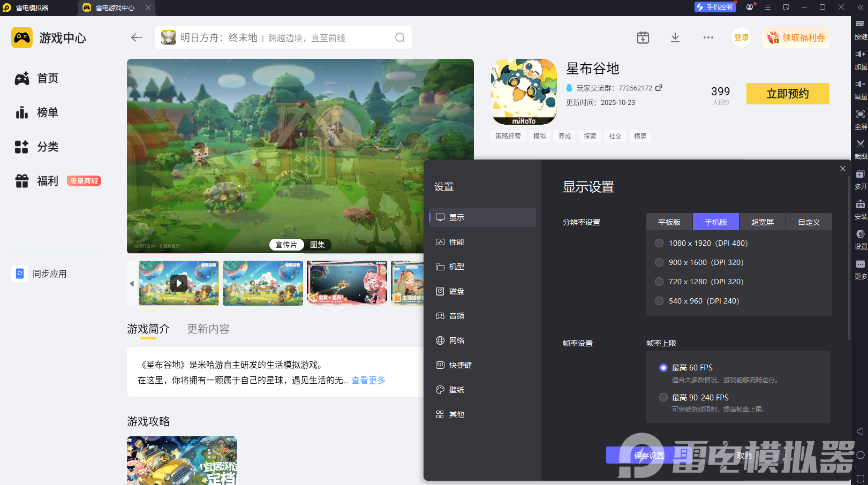Open 同步应用 sync apps
The height and width of the screenshot is (485, 868).
40,274
